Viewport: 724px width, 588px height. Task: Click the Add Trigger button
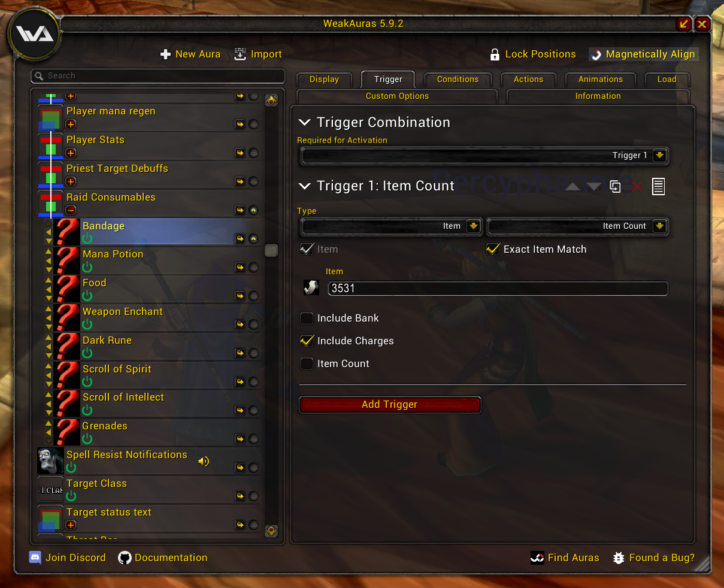click(x=390, y=405)
